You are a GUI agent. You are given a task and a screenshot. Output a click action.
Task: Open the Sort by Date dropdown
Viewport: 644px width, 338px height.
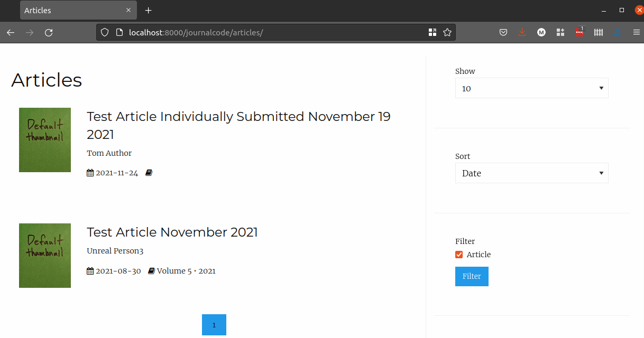click(x=531, y=173)
